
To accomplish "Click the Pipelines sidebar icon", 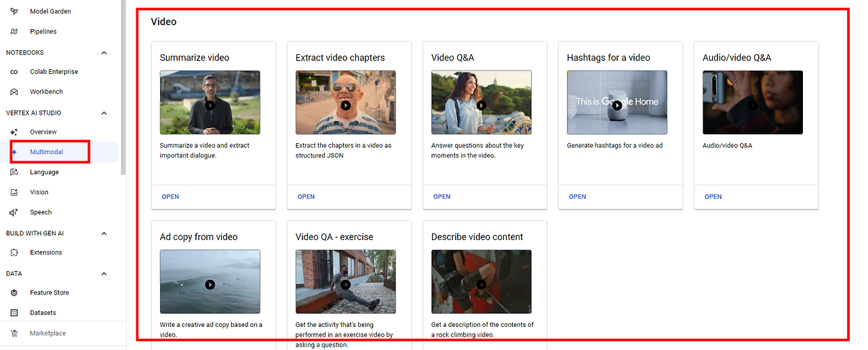I will pyautogui.click(x=14, y=31).
